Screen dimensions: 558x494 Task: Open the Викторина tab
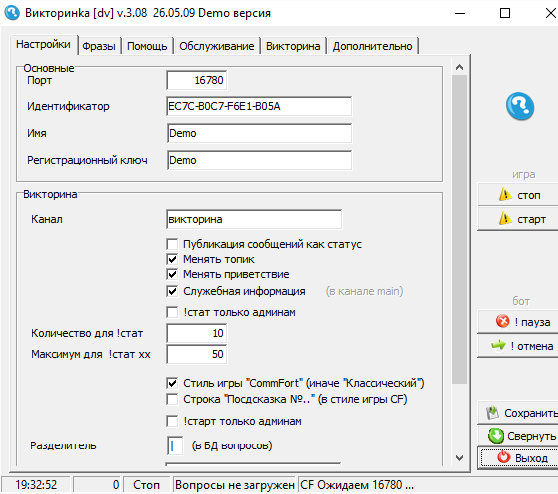point(293,46)
